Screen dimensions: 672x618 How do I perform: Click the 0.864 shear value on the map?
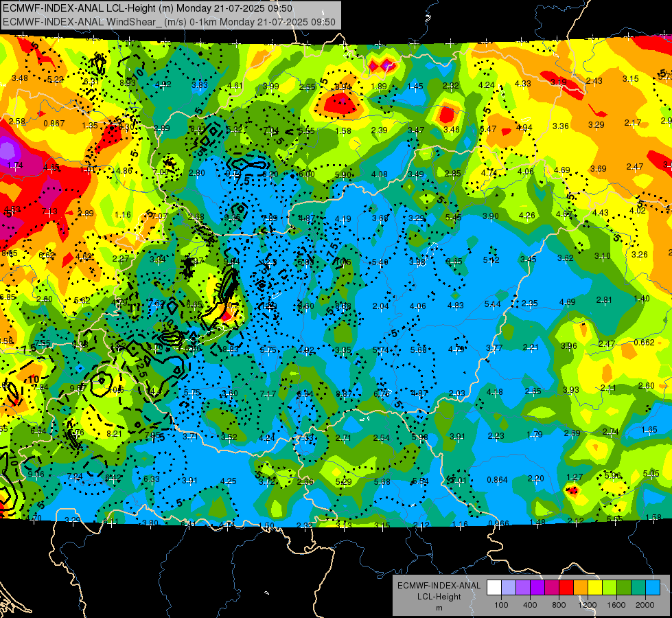coord(497,479)
